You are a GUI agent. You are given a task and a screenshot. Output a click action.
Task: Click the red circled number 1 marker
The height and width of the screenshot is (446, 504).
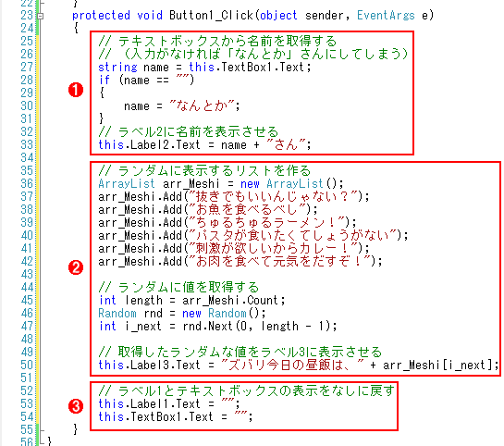(x=76, y=90)
